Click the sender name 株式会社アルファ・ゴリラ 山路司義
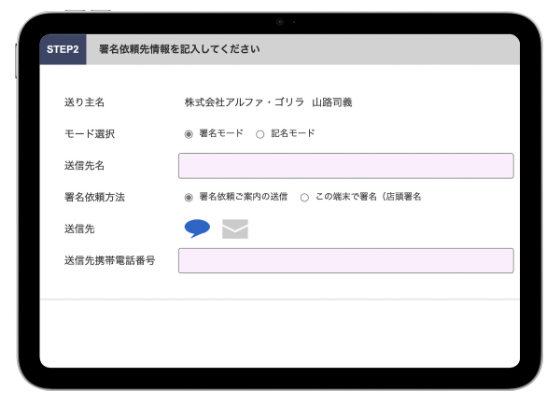The height and width of the screenshot is (400, 560). [269, 102]
